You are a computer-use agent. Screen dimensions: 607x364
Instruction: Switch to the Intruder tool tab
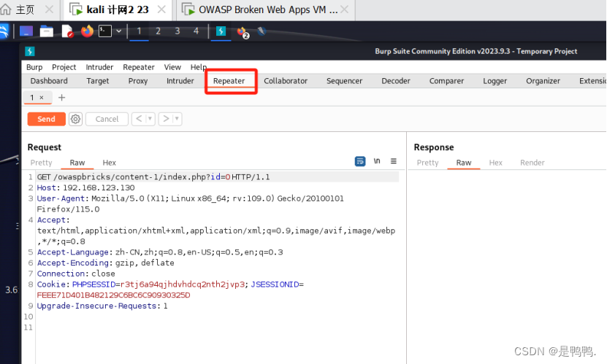coord(180,81)
